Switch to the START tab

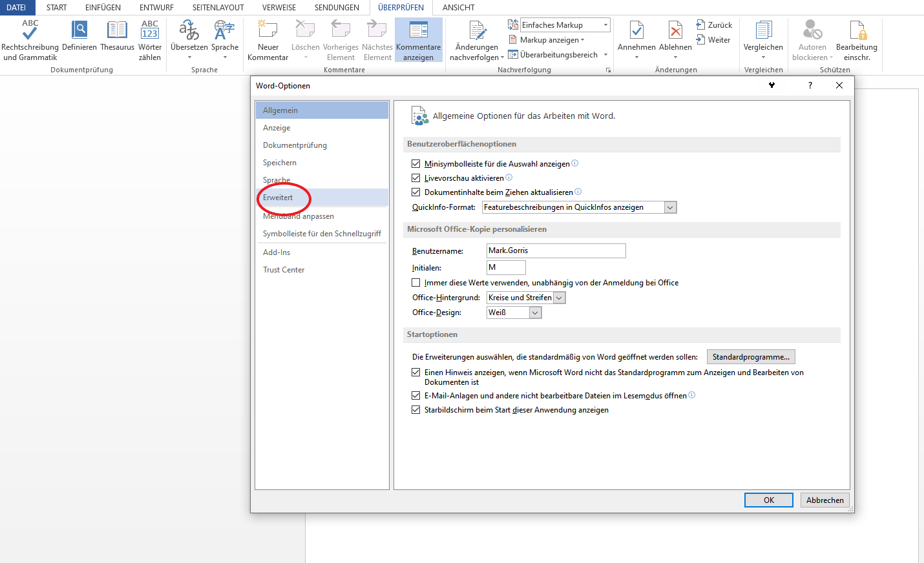[57, 8]
